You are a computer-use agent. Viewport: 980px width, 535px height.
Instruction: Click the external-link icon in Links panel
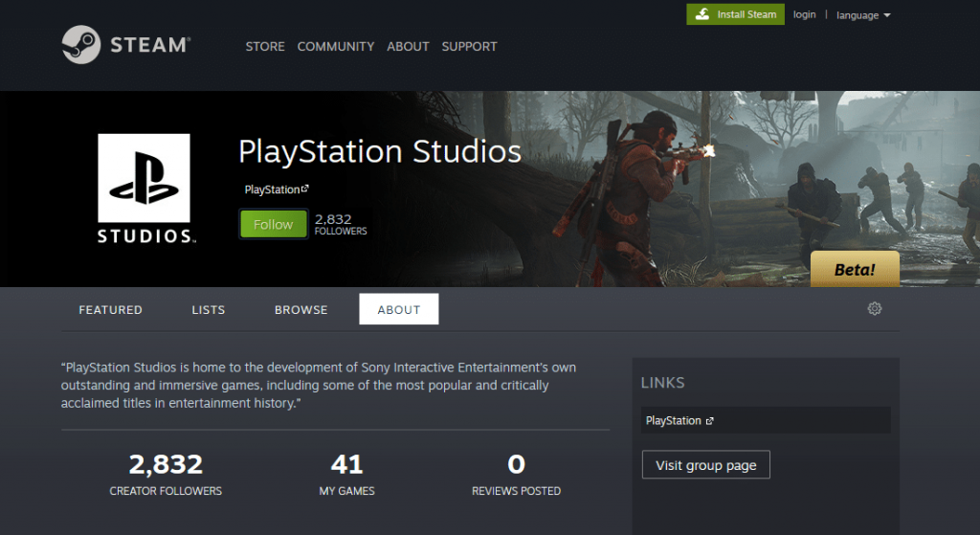click(709, 421)
